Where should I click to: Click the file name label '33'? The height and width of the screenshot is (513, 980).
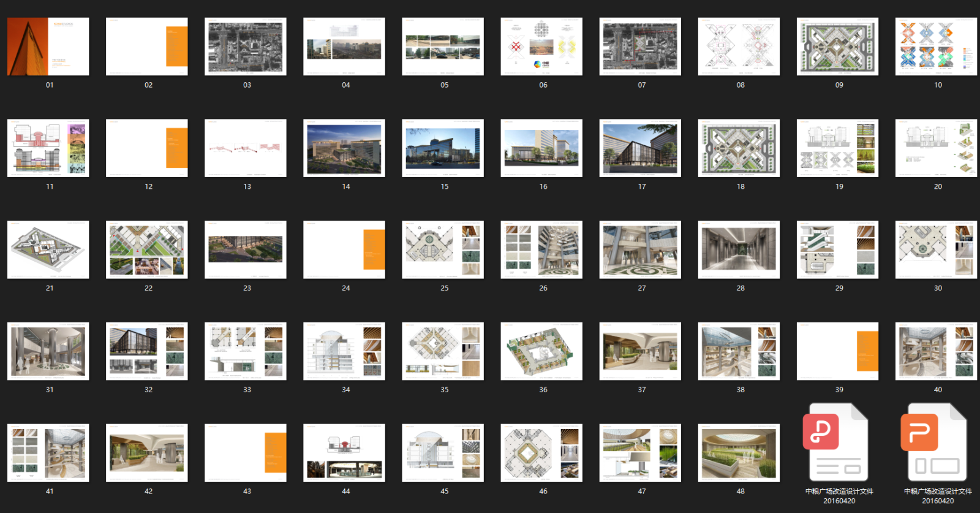[x=247, y=390]
